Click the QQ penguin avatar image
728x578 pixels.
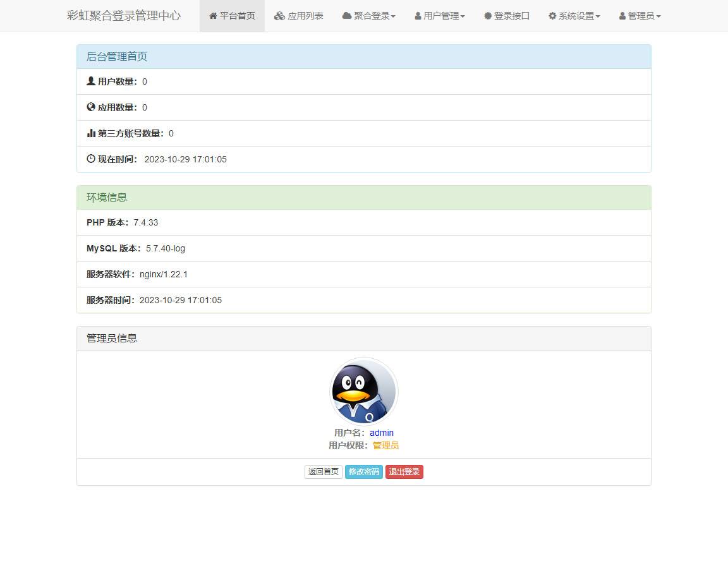(x=364, y=392)
